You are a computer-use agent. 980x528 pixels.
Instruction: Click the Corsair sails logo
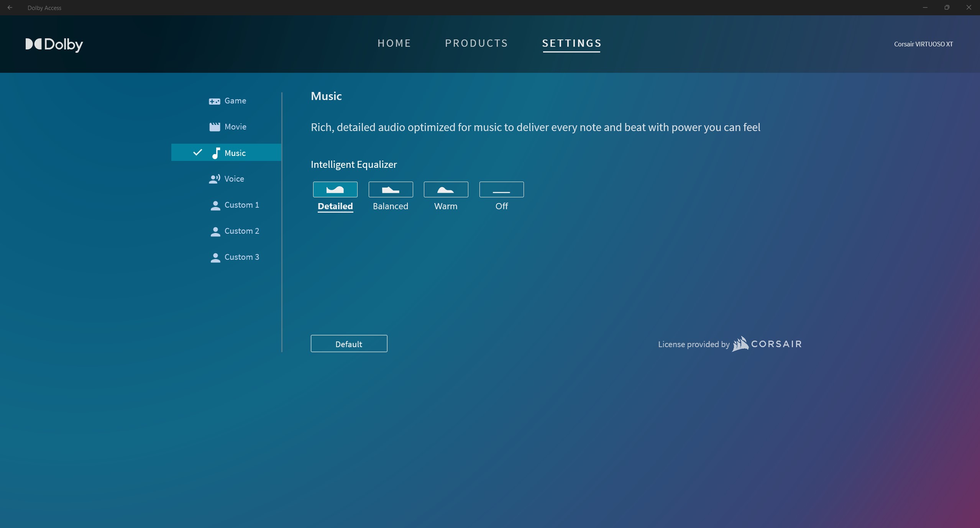pos(740,344)
